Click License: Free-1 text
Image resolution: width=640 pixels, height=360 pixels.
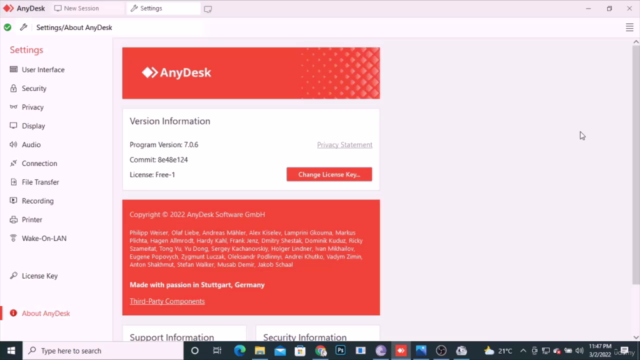pos(152,175)
